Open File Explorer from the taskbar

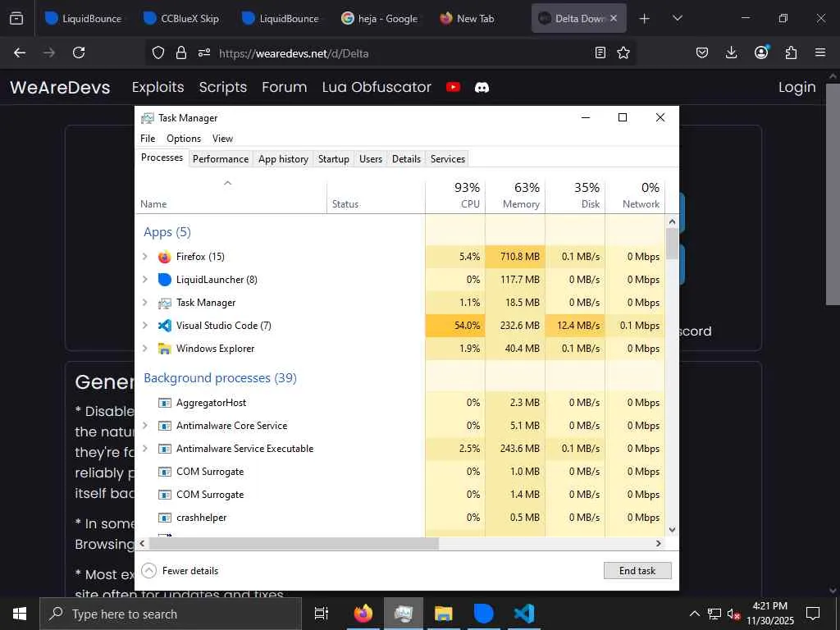point(444,614)
